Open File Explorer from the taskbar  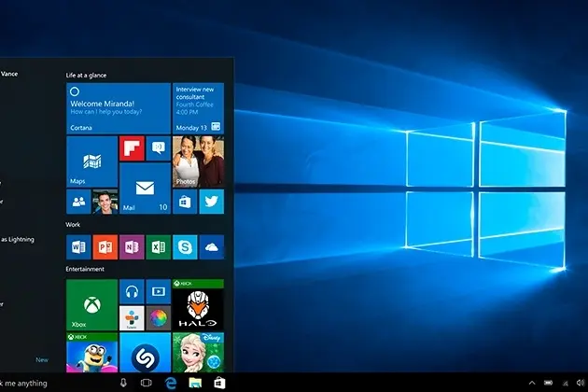tap(195, 383)
